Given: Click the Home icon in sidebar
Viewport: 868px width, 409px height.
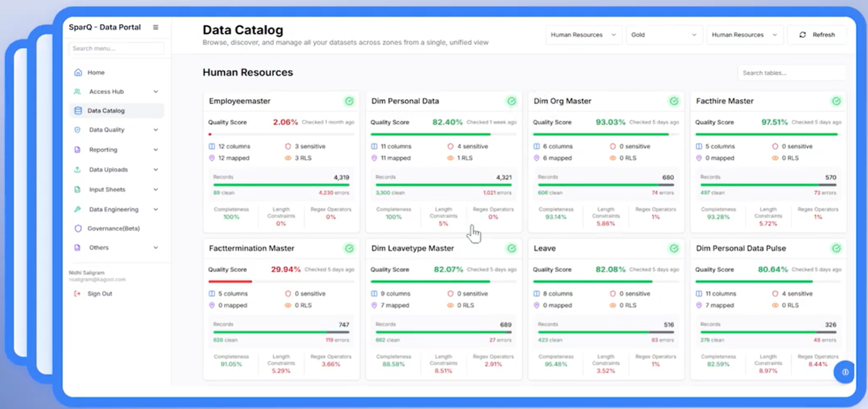Looking at the screenshot, I should (78, 72).
